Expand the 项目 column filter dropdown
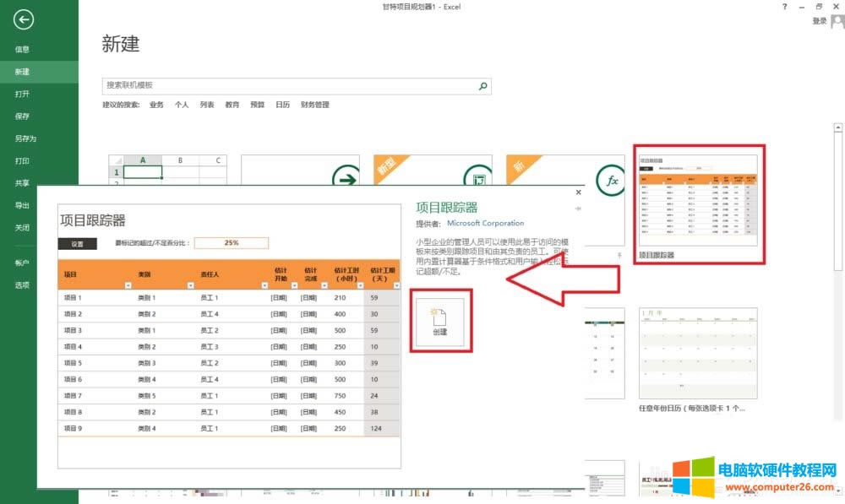The width and height of the screenshot is (845, 504). (127, 286)
